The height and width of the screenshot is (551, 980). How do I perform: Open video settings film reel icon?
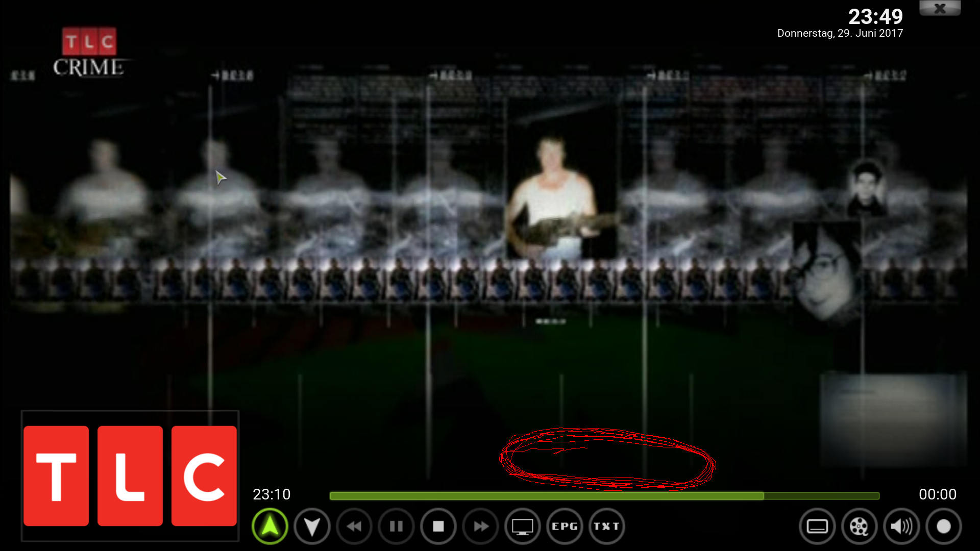tap(860, 526)
